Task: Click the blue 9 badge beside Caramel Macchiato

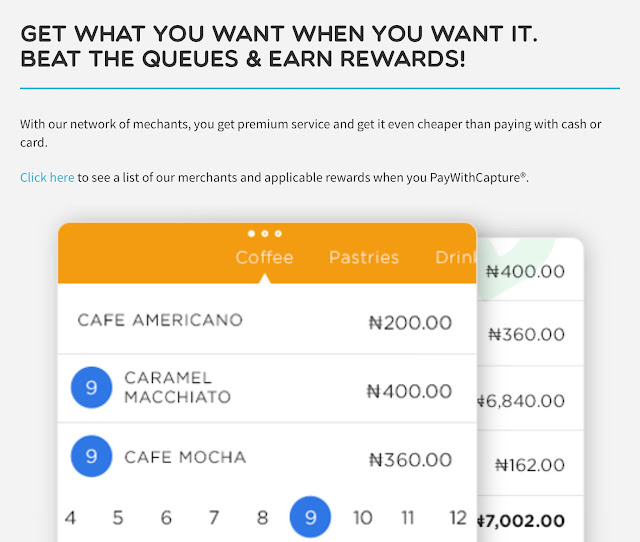Action: [x=91, y=387]
